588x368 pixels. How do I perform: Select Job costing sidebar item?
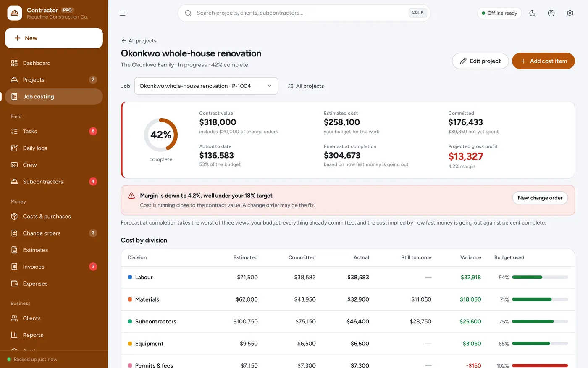tap(54, 97)
